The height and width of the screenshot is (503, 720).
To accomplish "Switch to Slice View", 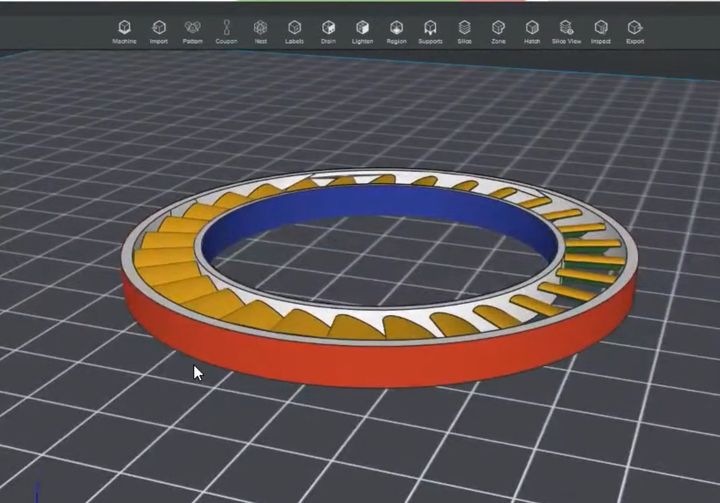I will (x=566, y=30).
